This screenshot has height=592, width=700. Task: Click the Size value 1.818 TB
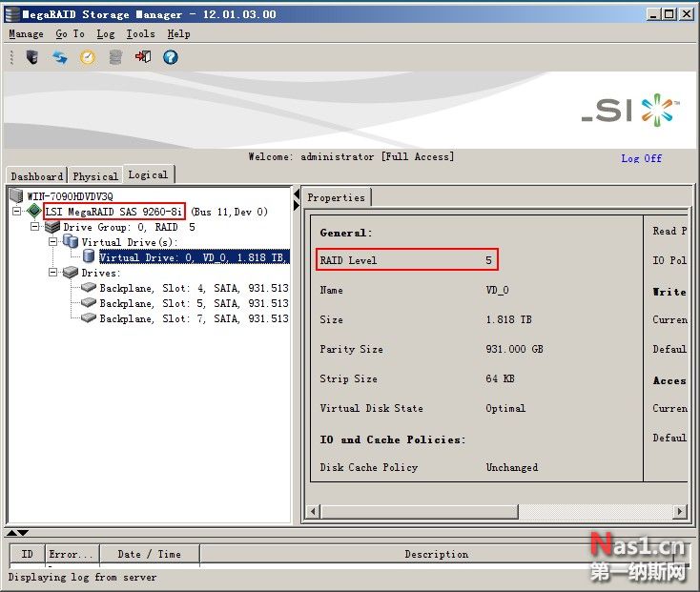509,319
